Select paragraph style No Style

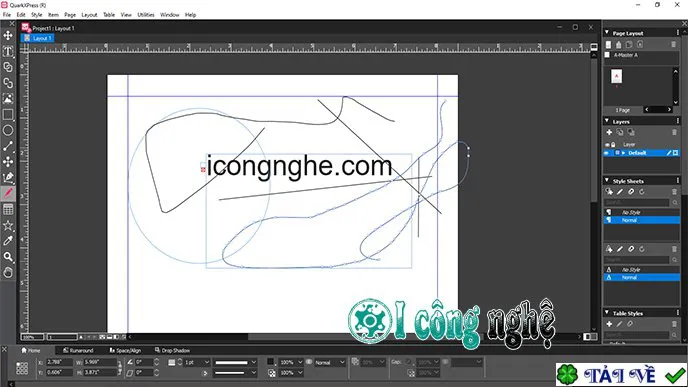(642, 212)
